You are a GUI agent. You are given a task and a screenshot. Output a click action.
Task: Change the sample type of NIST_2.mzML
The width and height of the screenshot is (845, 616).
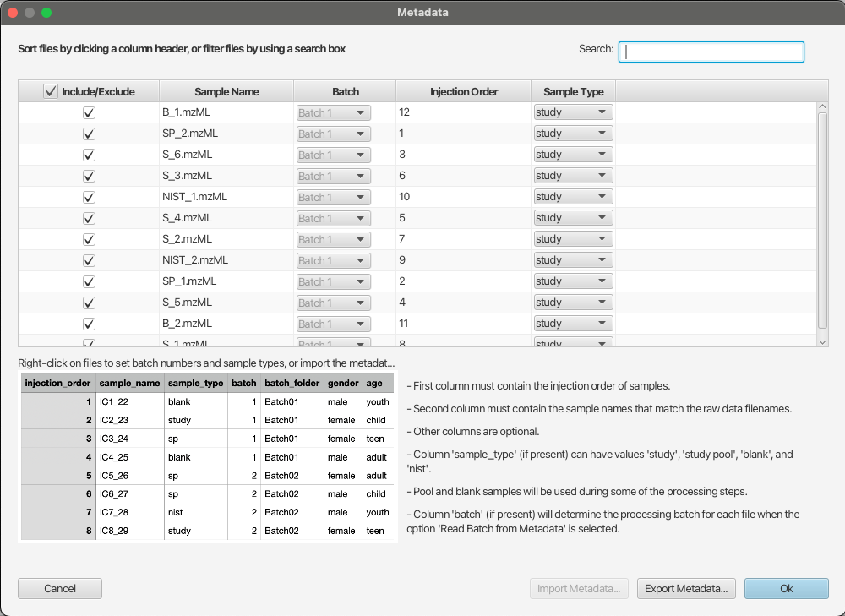(574, 259)
